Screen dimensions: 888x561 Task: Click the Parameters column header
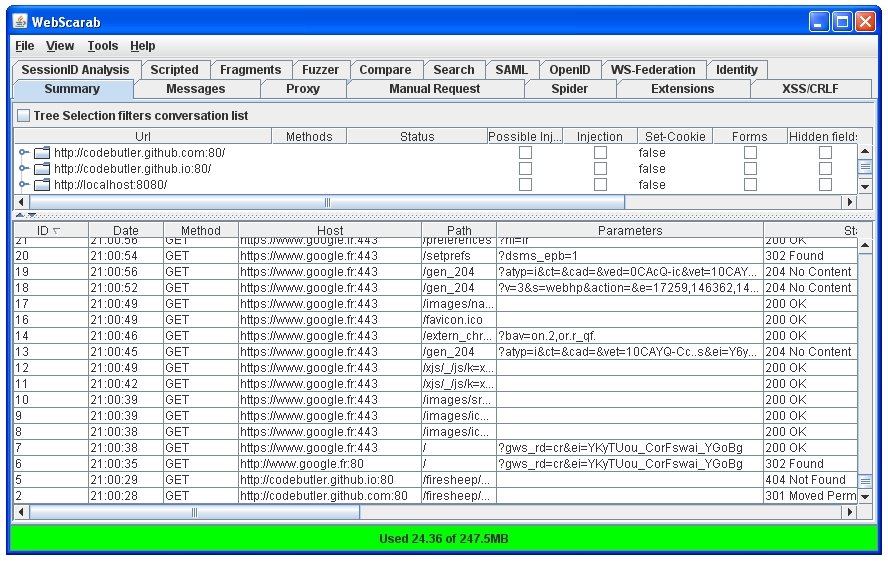[x=630, y=231]
